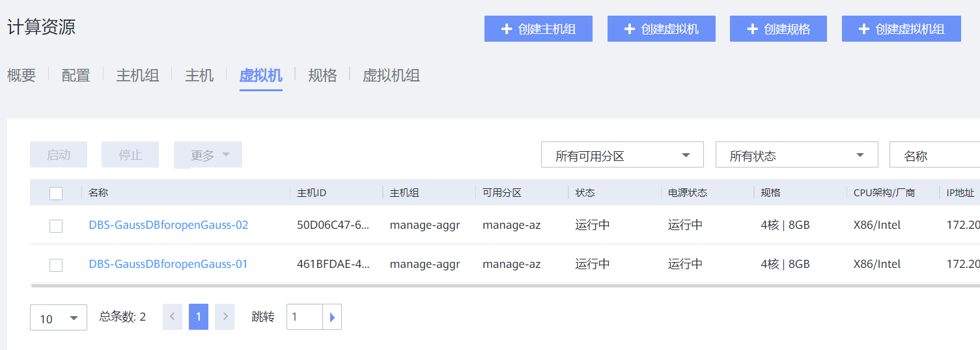Open the 所有可用分区 dropdown

(x=622, y=155)
